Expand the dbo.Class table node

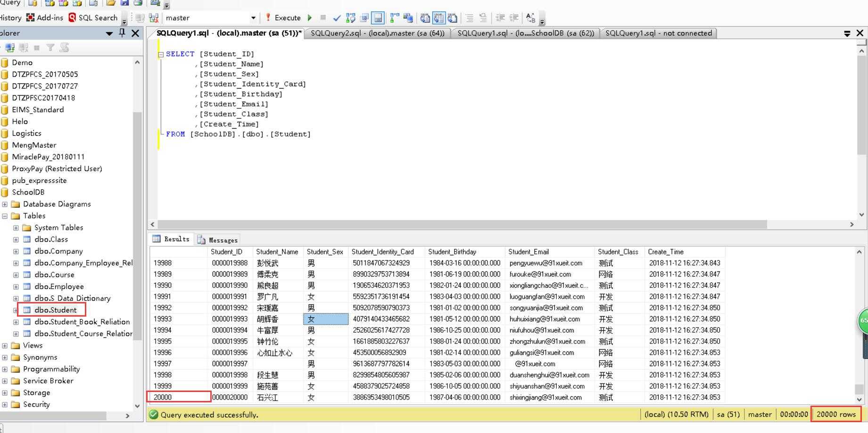[x=16, y=239]
